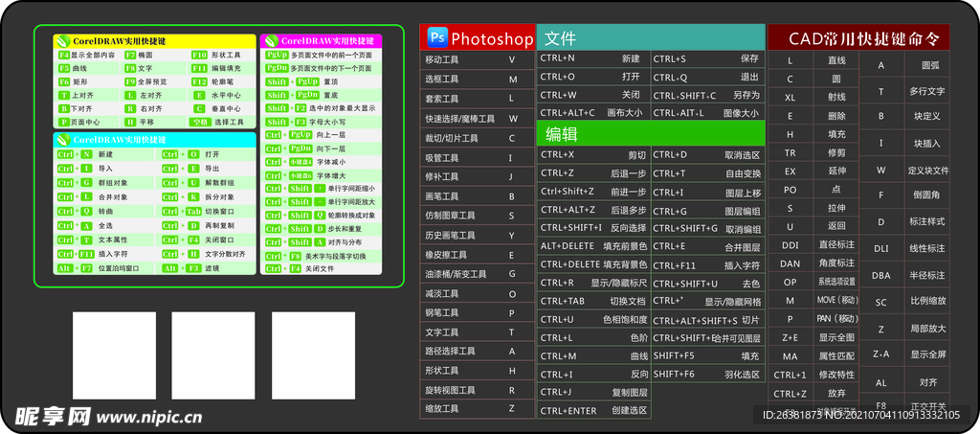Viewport: 980px width, 434px height.
Task: Click the F7 key badge beside 椭圆
Action: pos(130,55)
